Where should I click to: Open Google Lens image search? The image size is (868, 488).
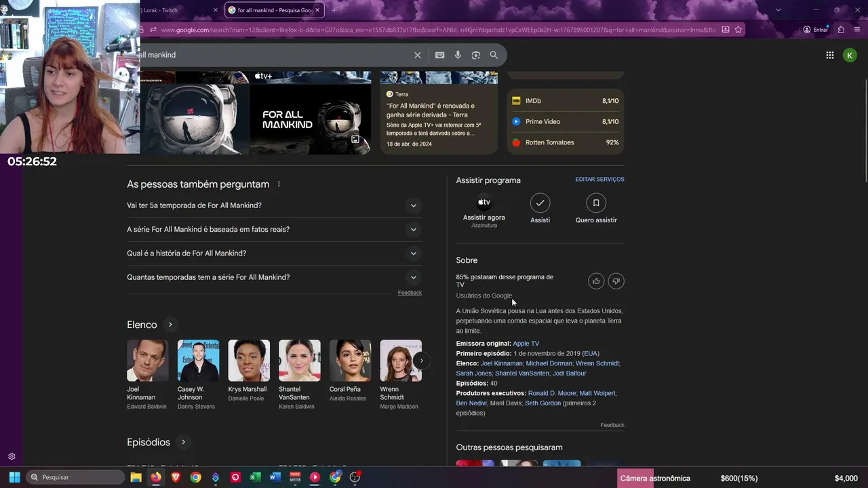coord(476,55)
